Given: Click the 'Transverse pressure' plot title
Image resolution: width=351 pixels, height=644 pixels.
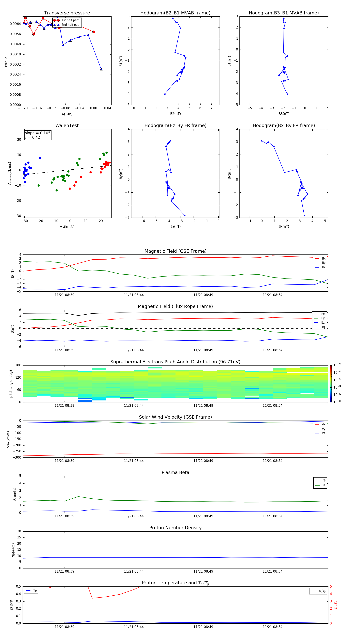Looking at the screenshot, I should tap(67, 13).
